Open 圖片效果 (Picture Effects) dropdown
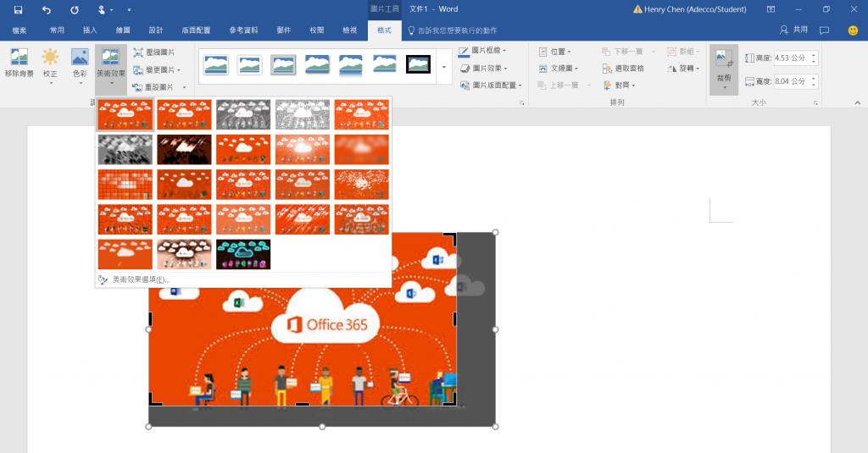This screenshot has width=868, height=453. [x=483, y=68]
